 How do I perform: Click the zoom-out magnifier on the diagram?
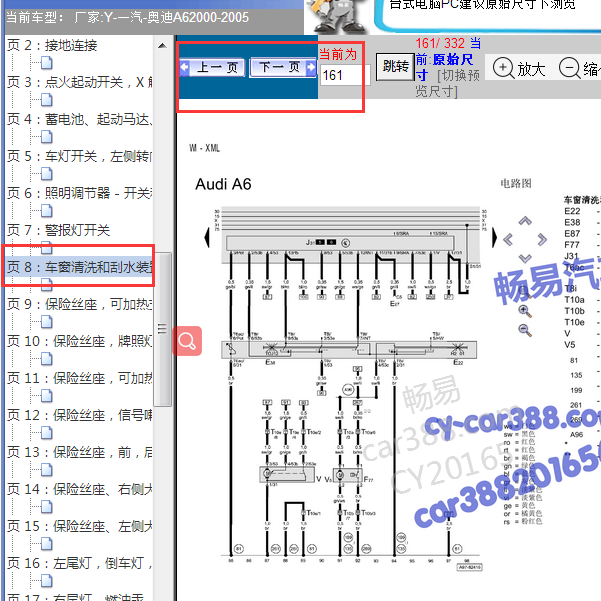click(x=525, y=330)
